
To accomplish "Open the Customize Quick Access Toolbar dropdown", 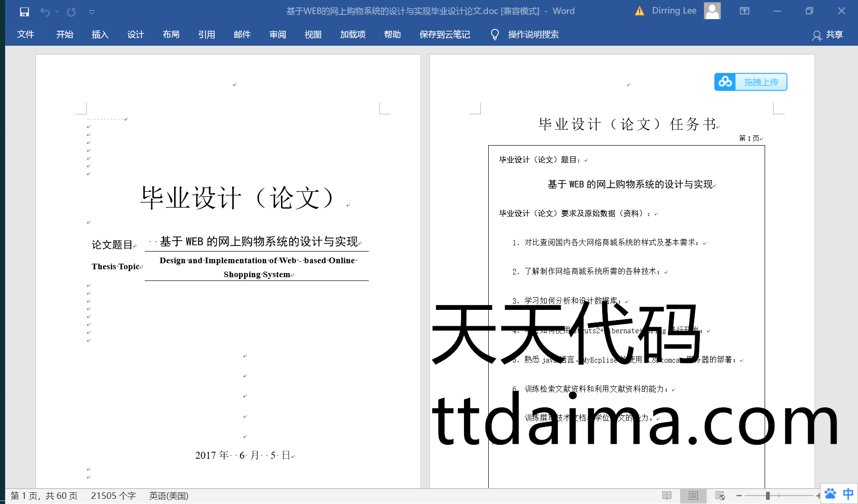I will tap(91, 12).
